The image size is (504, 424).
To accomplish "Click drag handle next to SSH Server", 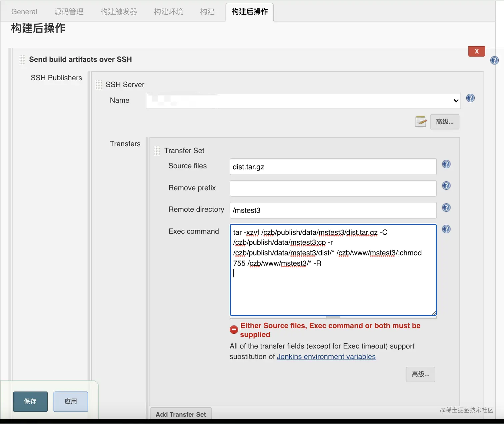I will (99, 85).
